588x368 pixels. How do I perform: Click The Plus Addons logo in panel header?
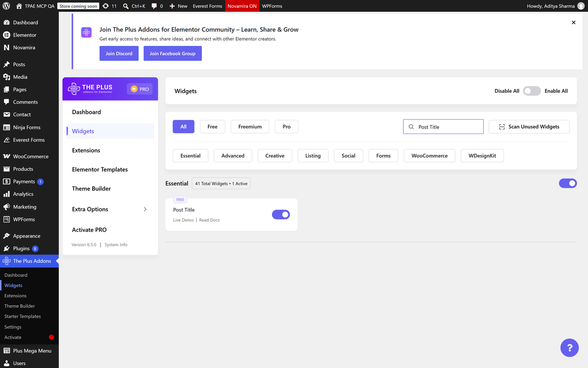[90, 89]
